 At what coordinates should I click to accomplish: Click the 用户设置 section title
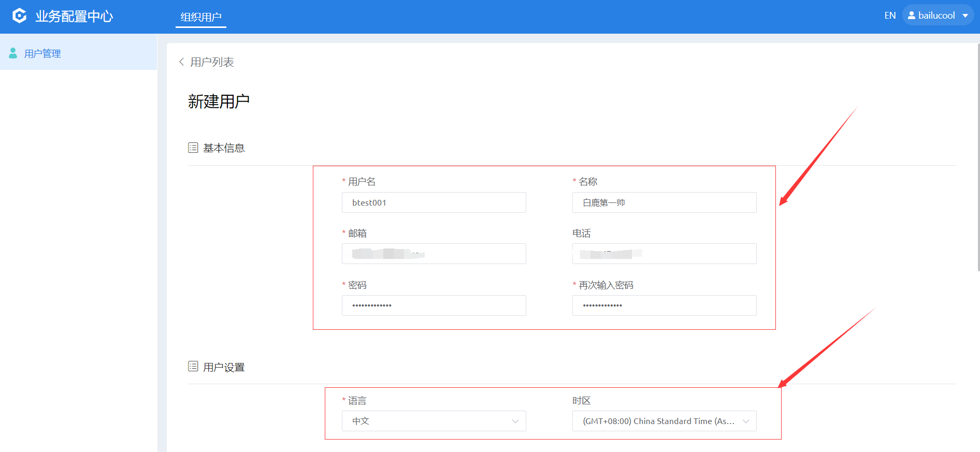click(x=224, y=367)
